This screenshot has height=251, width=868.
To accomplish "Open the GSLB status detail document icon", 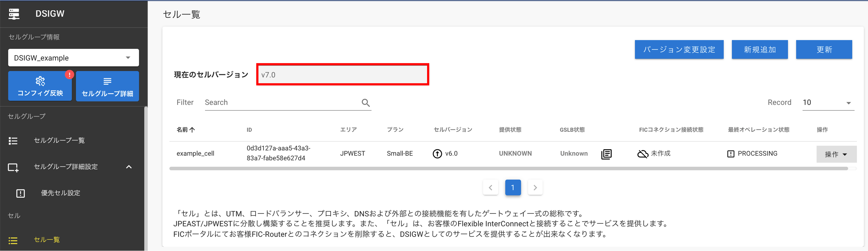I will (606, 154).
